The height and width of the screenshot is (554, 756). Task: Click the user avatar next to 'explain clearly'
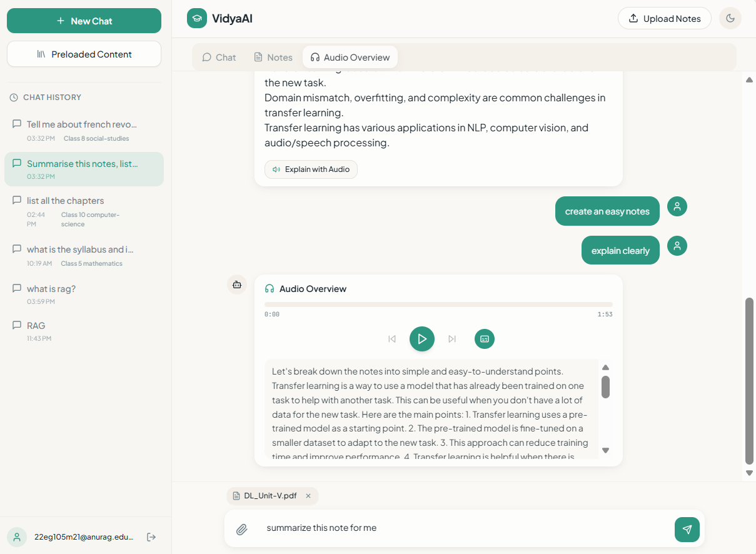click(x=677, y=246)
